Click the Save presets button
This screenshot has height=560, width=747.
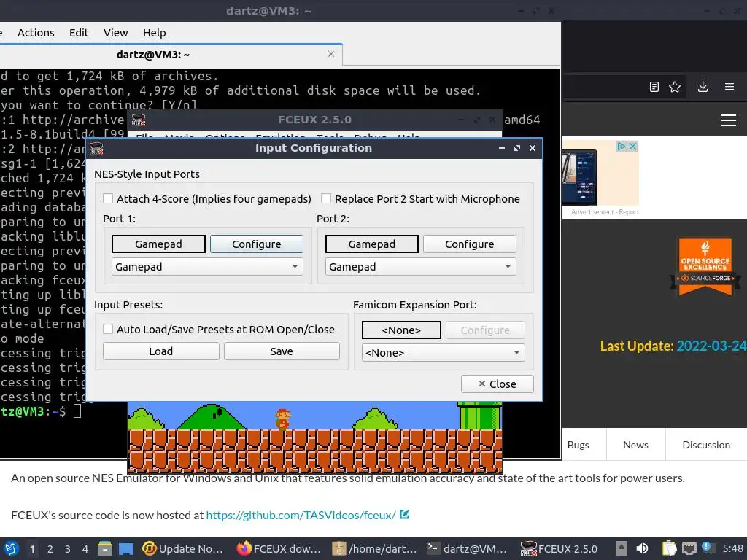(x=282, y=351)
